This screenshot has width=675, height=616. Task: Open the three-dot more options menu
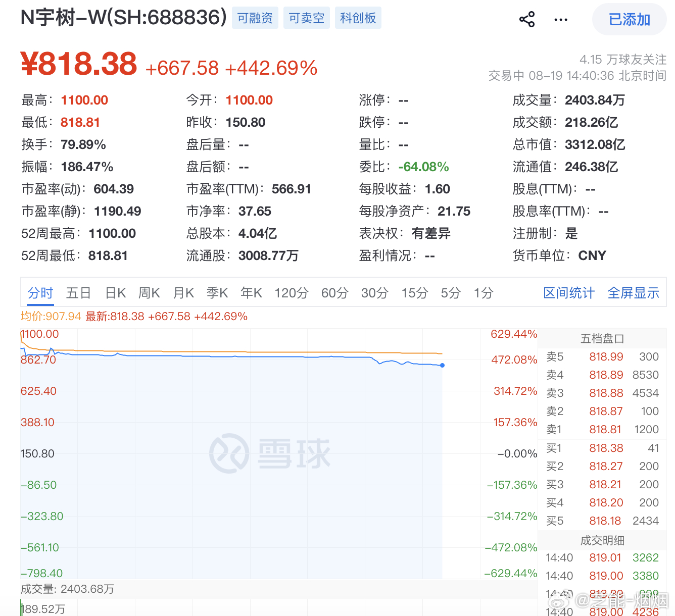pos(561,20)
